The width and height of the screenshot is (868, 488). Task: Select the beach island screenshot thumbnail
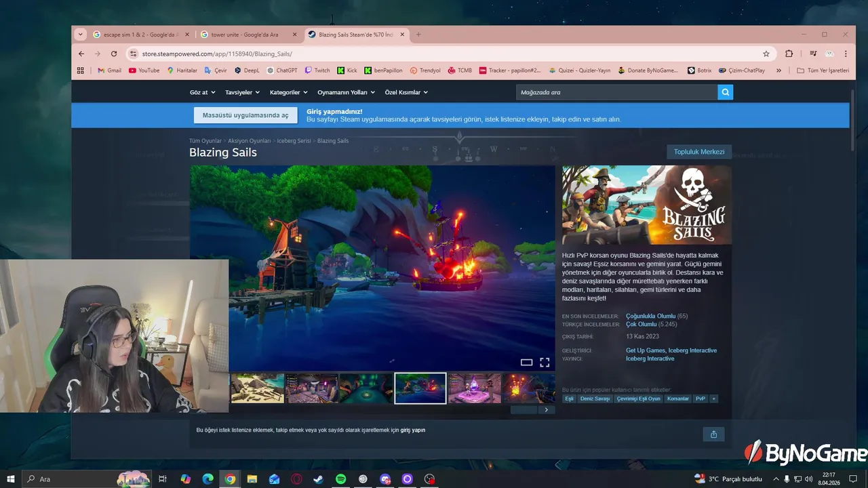pos(258,388)
